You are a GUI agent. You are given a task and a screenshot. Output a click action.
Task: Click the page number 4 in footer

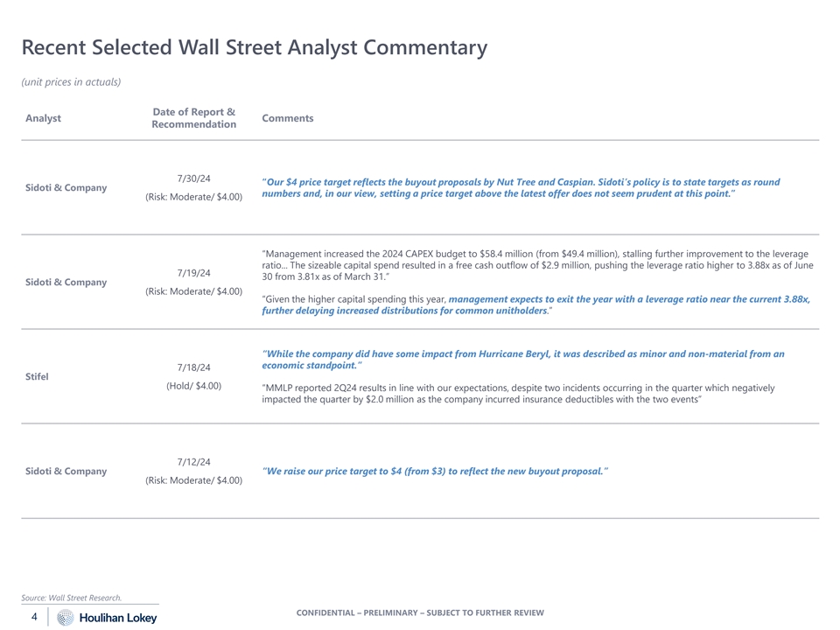[x=33, y=617]
